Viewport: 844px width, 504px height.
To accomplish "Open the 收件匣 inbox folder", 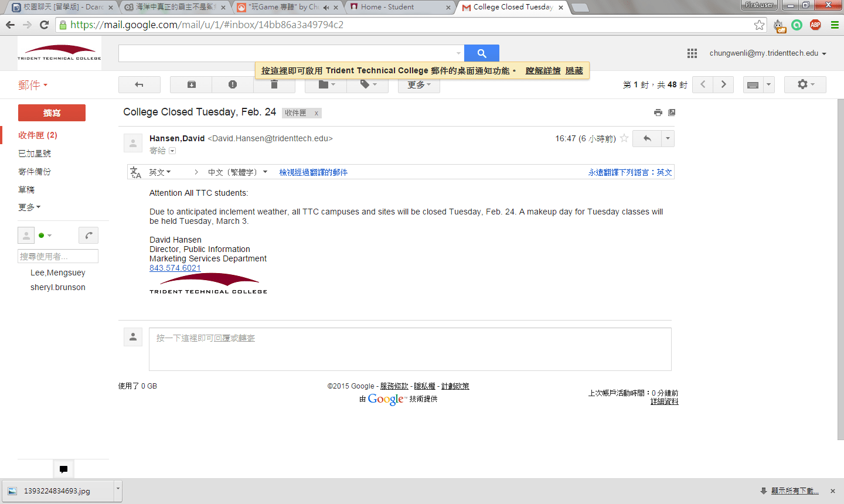I will click(38, 135).
